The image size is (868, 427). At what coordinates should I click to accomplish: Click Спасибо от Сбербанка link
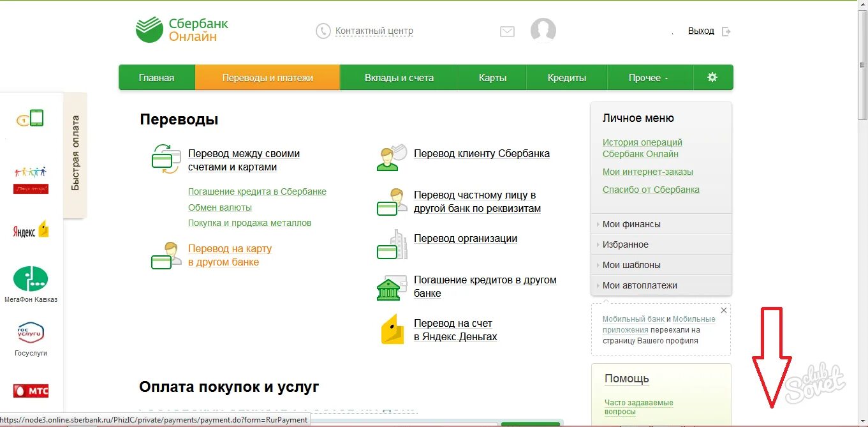point(651,190)
